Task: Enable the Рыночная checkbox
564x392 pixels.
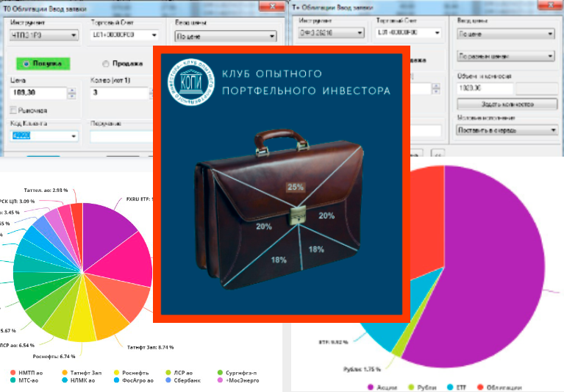Action: [14, 110]
